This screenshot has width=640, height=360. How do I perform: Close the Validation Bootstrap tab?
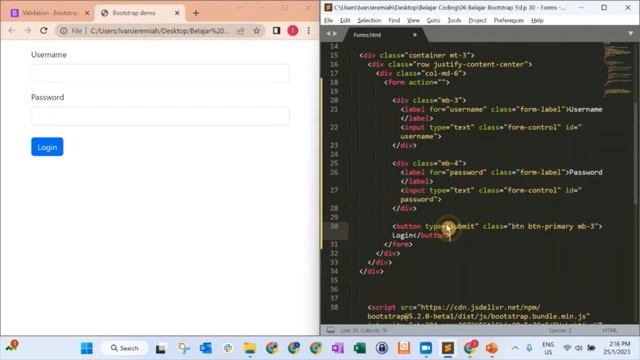click(x=87, y=13)
